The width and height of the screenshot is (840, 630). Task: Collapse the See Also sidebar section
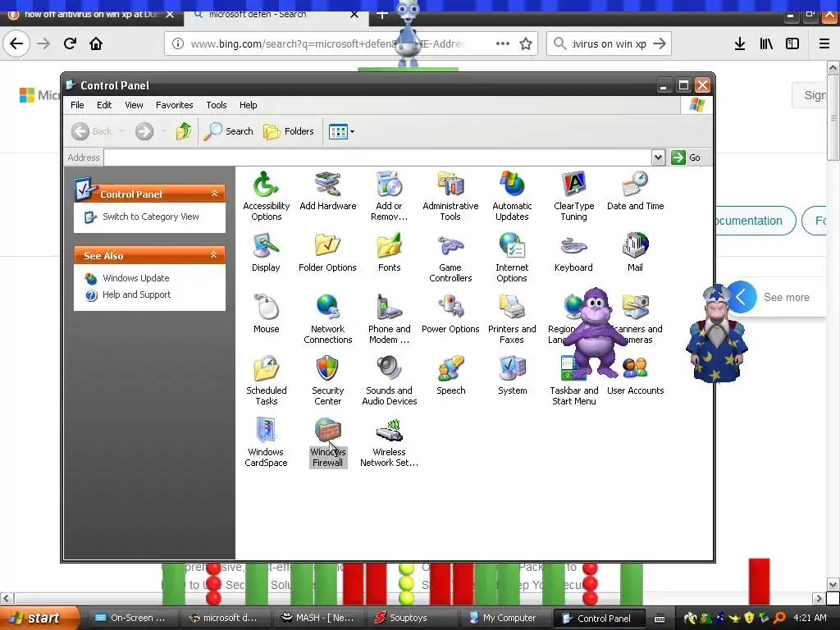tap(214, 255)
